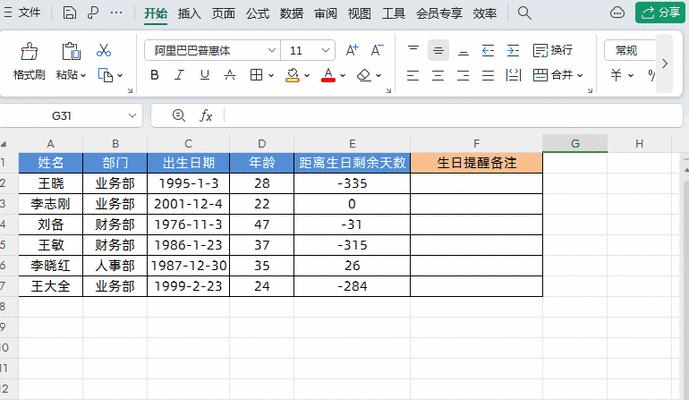Switch to the 审阅 tab
This screenshot has width=689, height=400.
[x=326, y=13]
